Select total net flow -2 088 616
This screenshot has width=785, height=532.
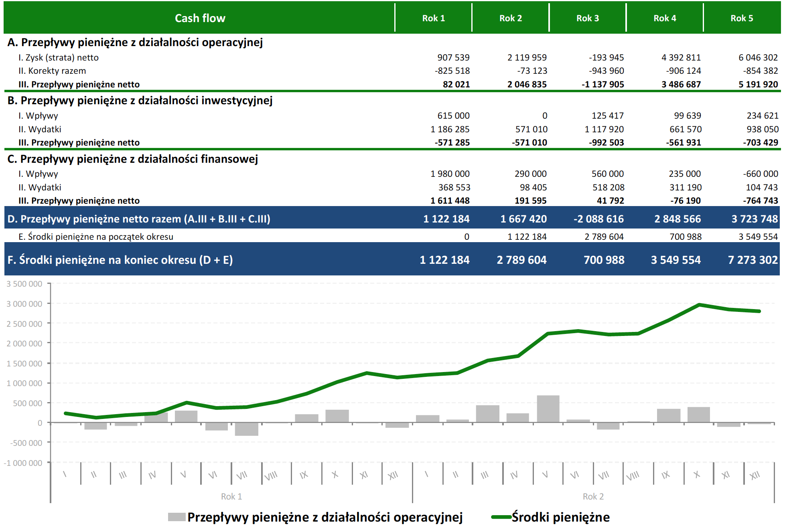(598, 219)
